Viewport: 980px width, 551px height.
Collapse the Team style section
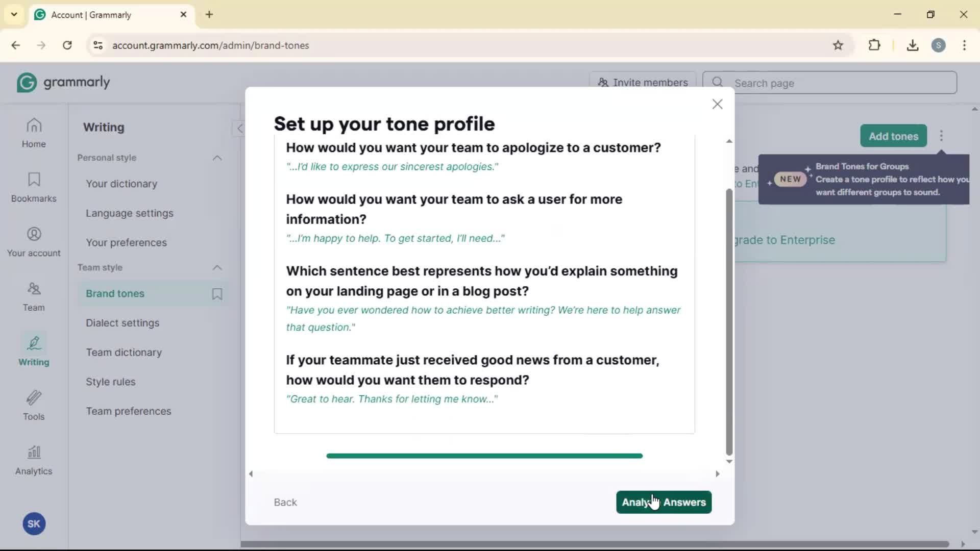(217, 268)
